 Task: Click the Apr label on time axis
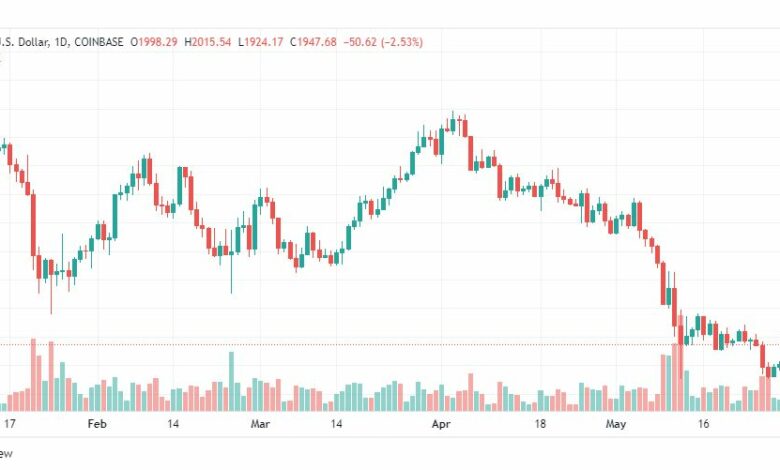pos(441,424)
